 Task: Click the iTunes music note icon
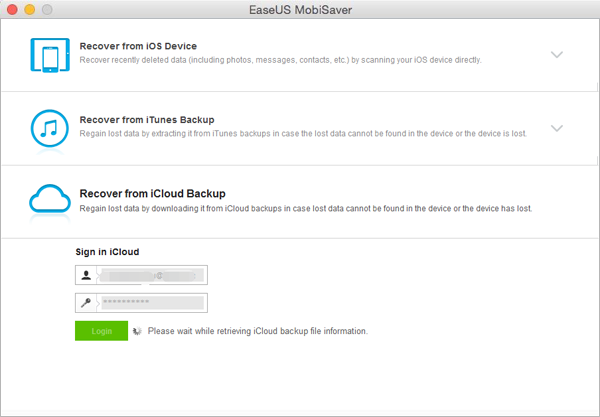coord(50,128)
